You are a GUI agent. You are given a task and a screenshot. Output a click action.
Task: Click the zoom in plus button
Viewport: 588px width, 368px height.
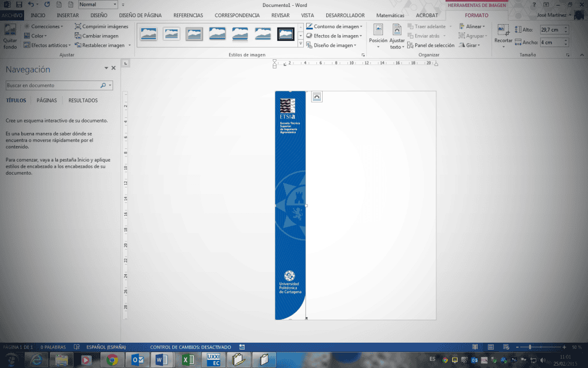coord(564,347)
